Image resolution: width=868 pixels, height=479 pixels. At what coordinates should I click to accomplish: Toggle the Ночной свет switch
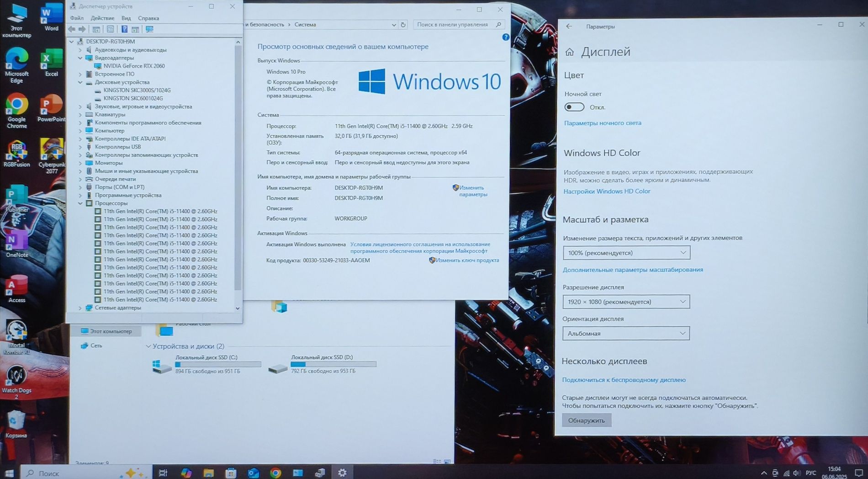point(574,107)
